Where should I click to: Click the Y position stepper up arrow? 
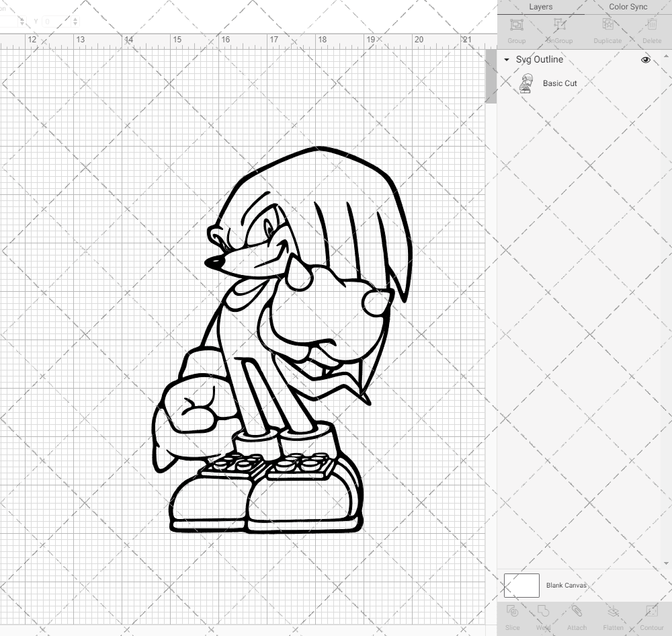[x=75, y=18]
